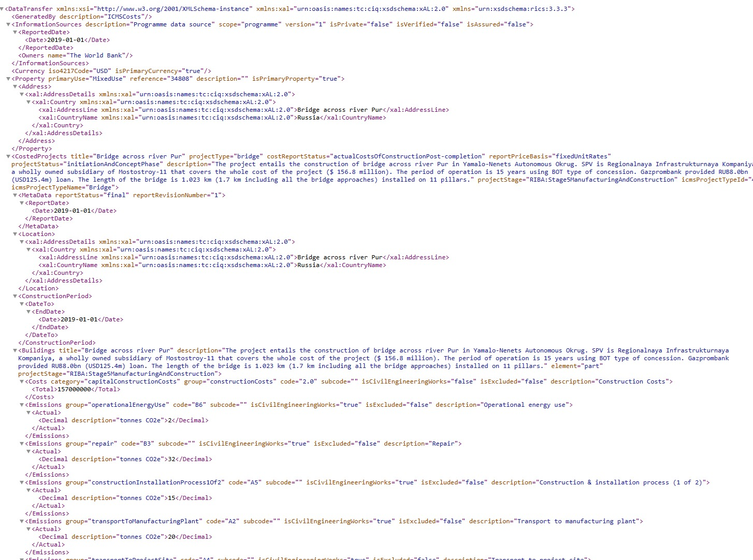Click the Date line under EndDate
Viewport: 753px width, 560px height.
(x=81, y=319)
